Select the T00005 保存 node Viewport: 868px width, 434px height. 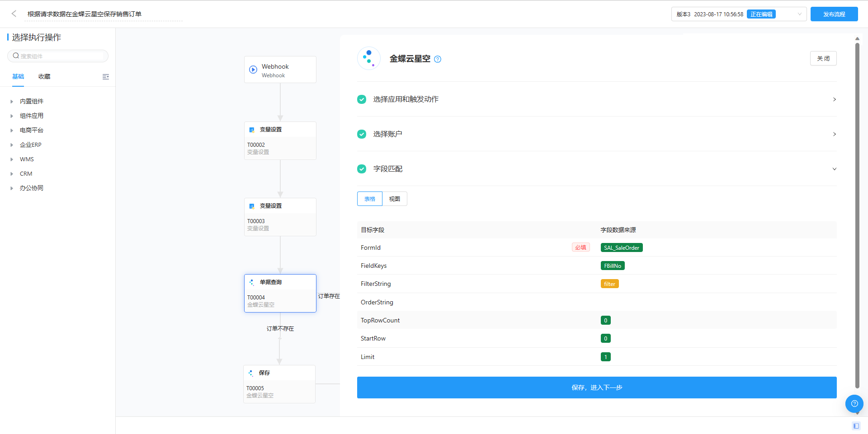coord(279,384)
